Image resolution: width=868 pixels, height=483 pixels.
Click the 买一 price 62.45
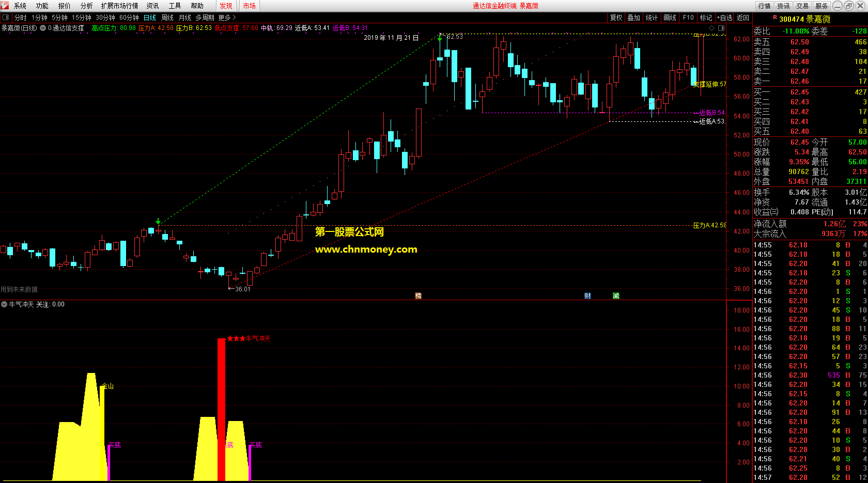(800, 92)
